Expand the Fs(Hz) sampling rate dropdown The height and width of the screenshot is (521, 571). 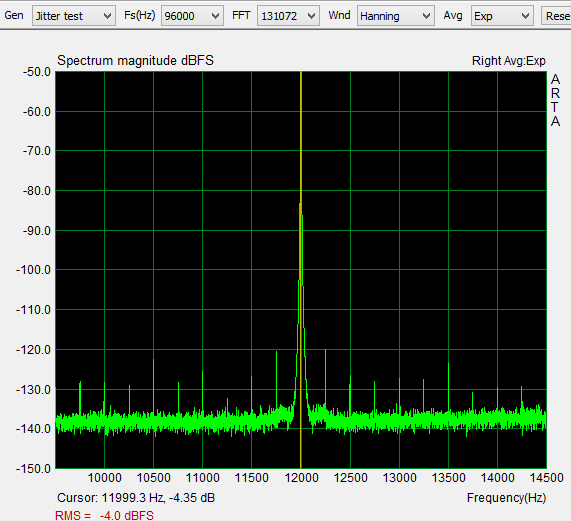(x=192, y=16)
